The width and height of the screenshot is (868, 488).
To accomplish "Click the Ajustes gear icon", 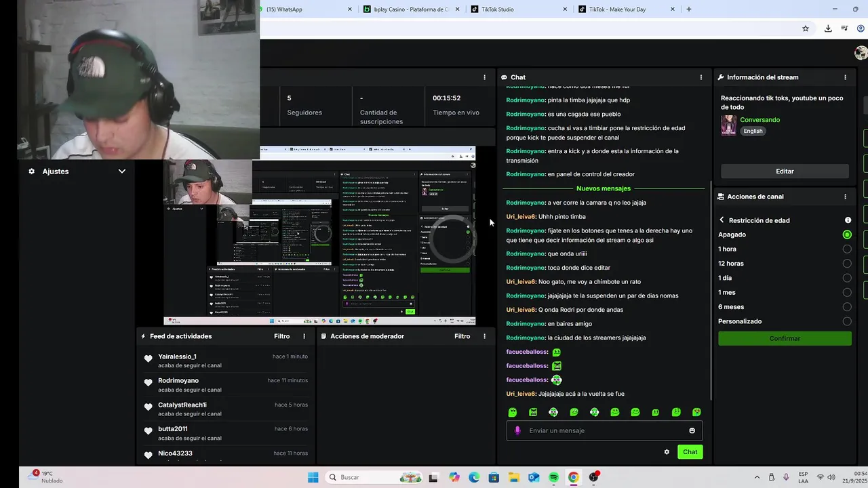I will coord(31,171).
